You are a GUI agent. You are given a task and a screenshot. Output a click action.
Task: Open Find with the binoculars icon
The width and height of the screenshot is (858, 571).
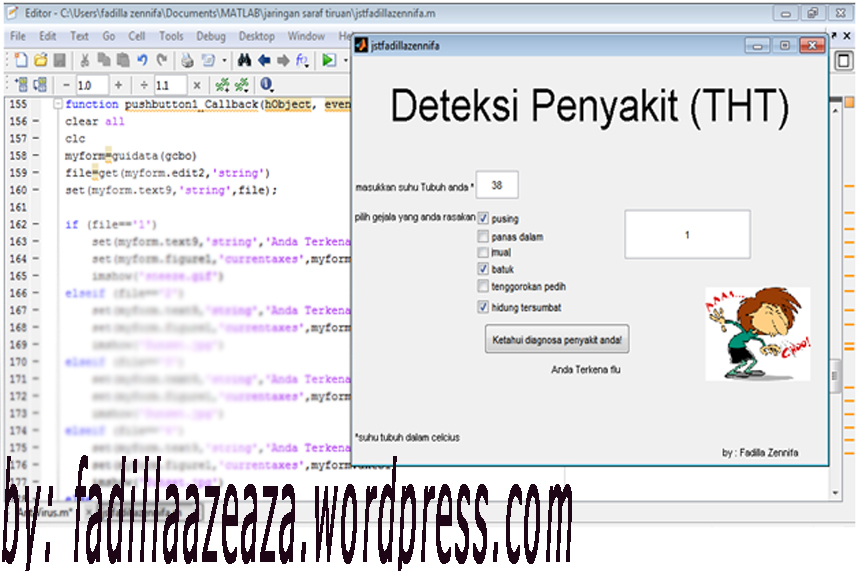click(x=243, y=60)
